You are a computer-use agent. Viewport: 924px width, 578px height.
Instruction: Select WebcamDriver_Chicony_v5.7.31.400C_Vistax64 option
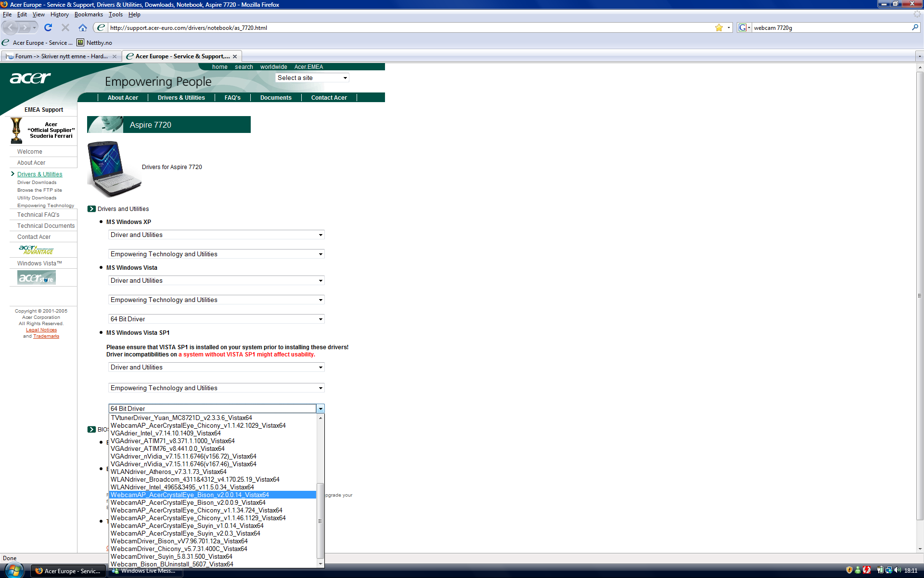tap(213, 549)
